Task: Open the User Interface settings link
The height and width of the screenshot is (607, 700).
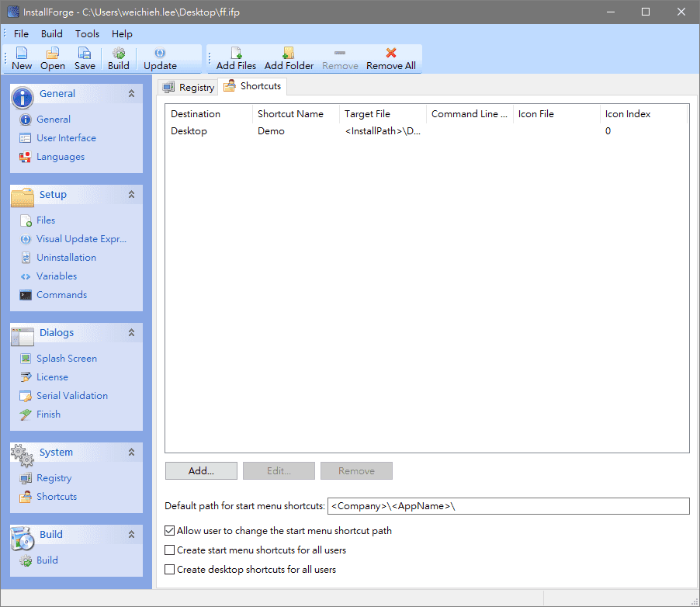Action: pos(66,138)
